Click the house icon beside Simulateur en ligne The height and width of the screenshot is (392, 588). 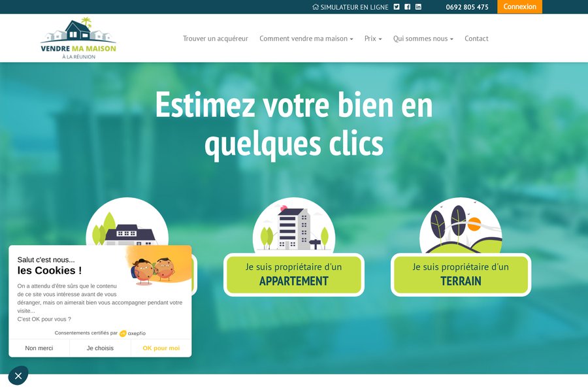point(316,7)
